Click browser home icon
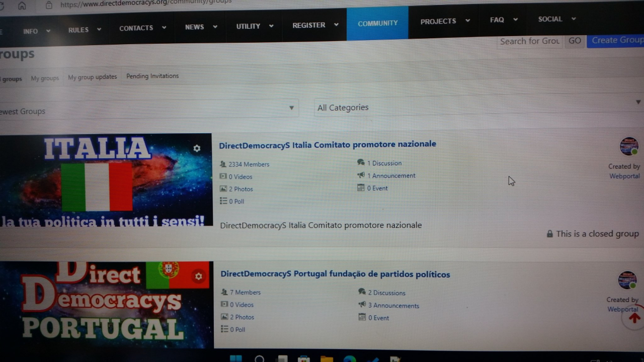 coord(22,6)
